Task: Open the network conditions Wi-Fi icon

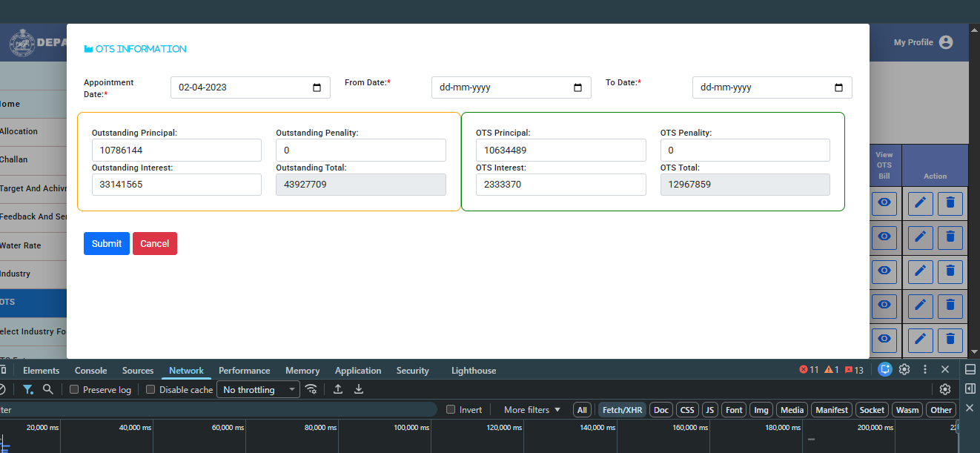Action: (x=311, y=389)
